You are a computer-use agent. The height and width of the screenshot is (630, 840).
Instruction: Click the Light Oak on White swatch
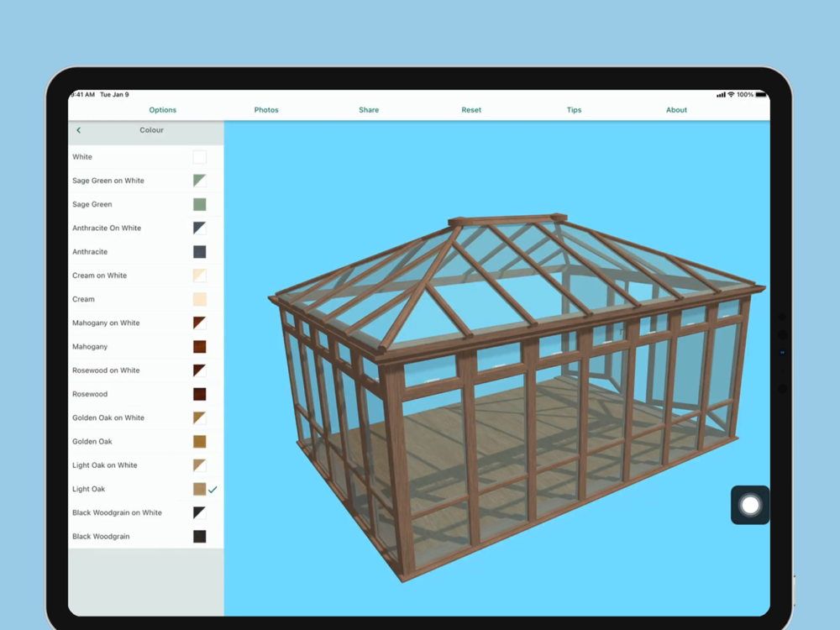(x=199, y=465)
